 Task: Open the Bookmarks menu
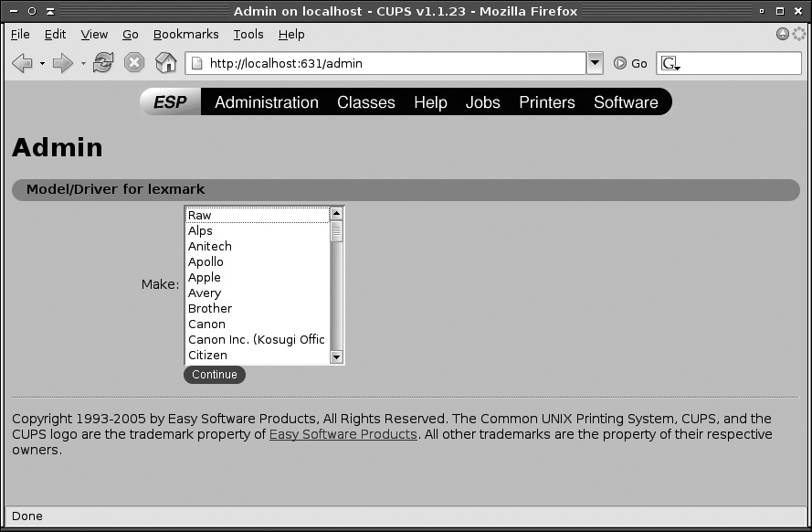[x=185, y=34]
